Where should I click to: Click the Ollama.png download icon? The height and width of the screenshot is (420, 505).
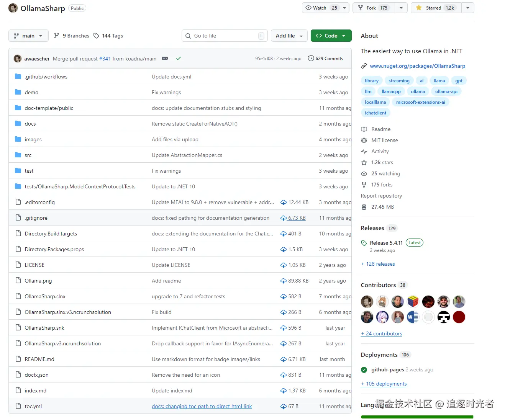284,281
